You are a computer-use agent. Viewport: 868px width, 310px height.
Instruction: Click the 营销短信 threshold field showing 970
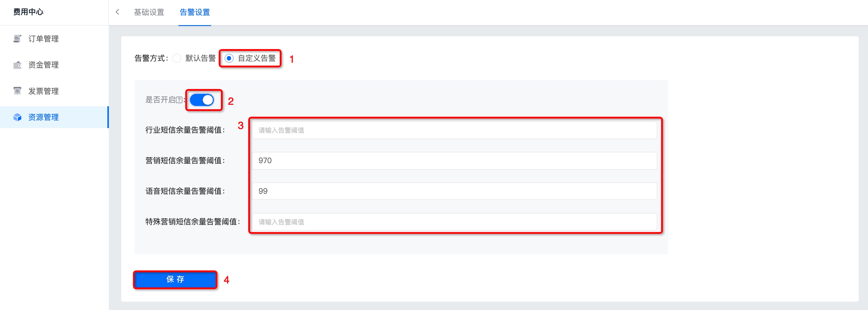(454, 160)
